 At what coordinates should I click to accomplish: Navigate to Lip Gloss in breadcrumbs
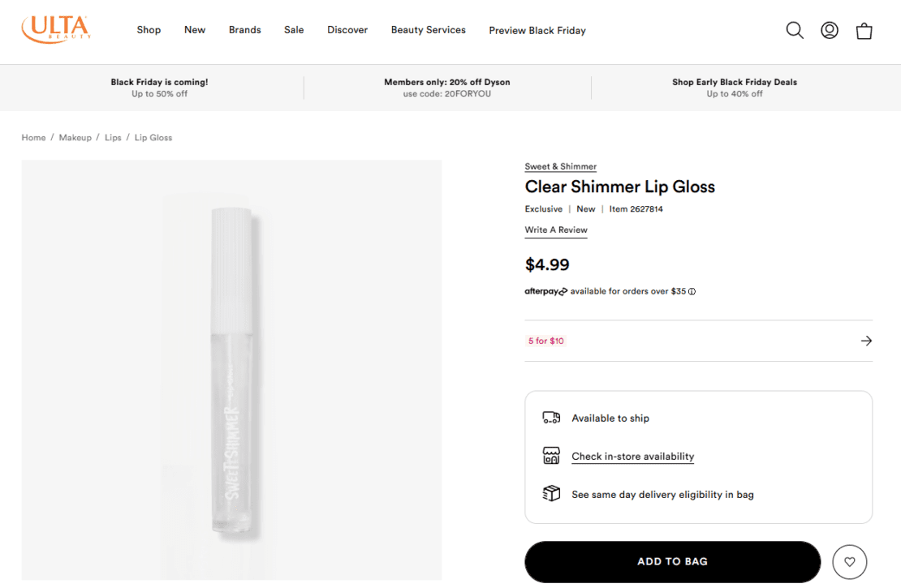[153, 137]
